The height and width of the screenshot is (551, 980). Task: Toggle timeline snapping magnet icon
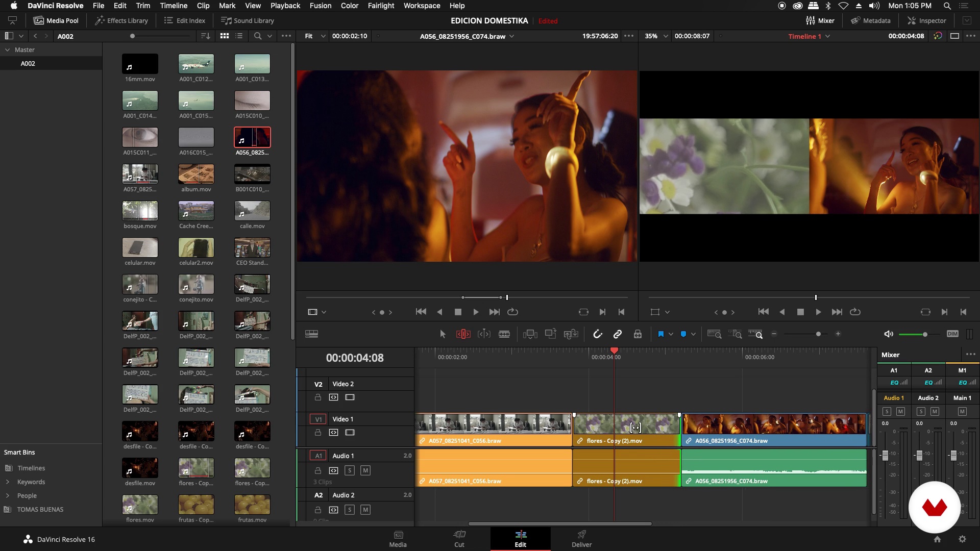coord(597,334)
